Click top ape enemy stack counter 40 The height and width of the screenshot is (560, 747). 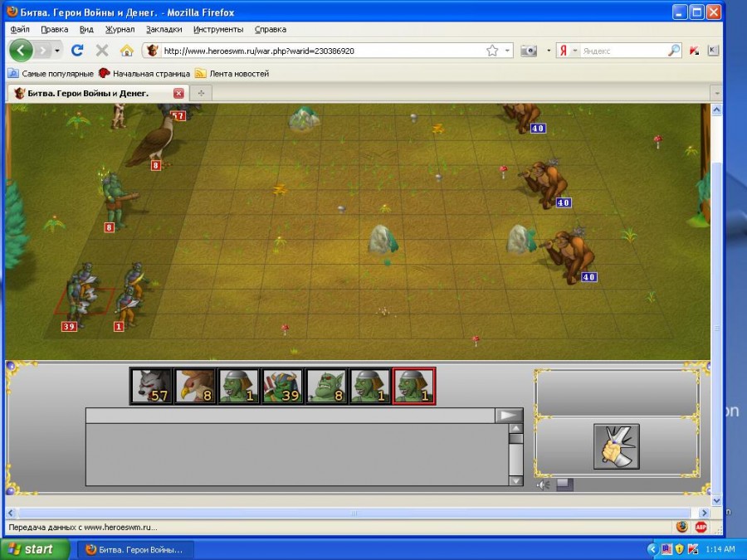(538, 128)
